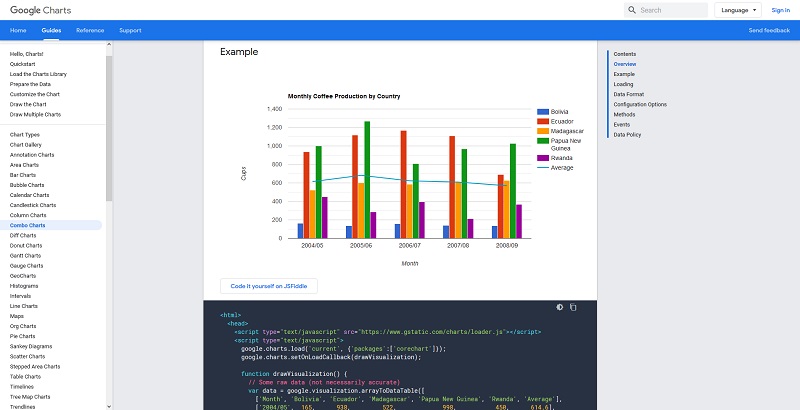Viewport: 800px width, 410px height.
Task: Open Histograms page
Action: click(x=24, y=286)
